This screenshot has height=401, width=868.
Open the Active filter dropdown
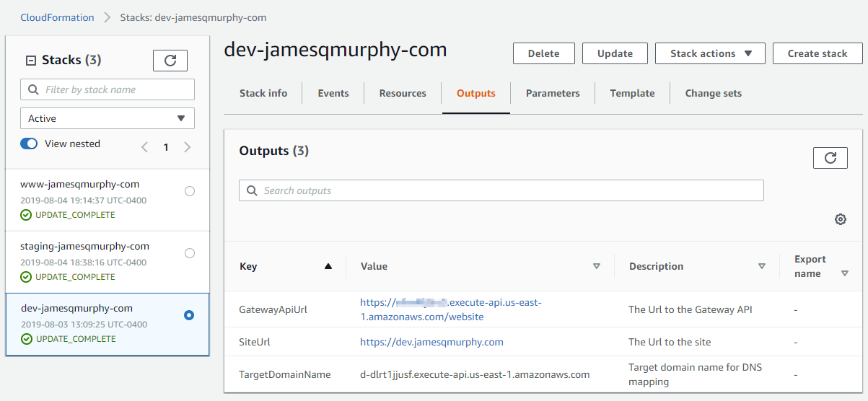click(x=108, y=118)
